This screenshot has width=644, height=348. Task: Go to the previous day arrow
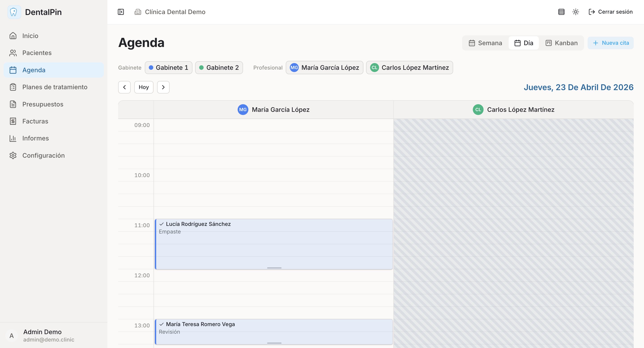click(x=124, y=87)
